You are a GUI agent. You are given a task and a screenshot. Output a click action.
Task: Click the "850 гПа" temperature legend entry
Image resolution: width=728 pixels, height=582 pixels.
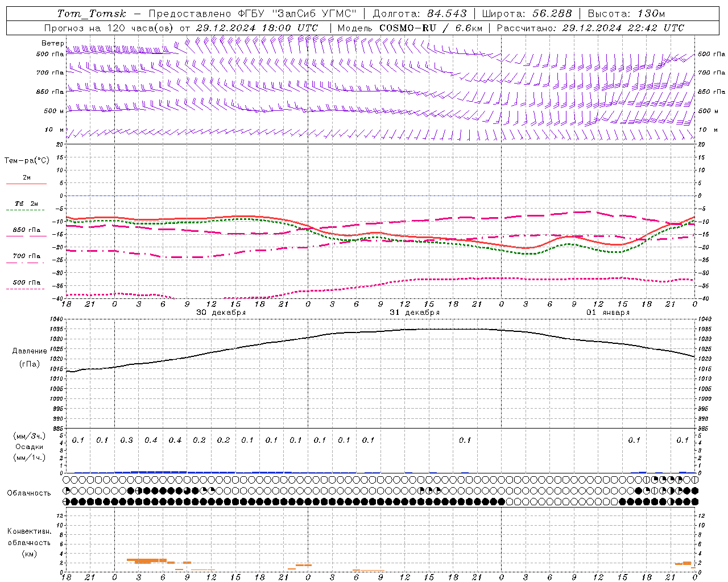tap(27, 230)
